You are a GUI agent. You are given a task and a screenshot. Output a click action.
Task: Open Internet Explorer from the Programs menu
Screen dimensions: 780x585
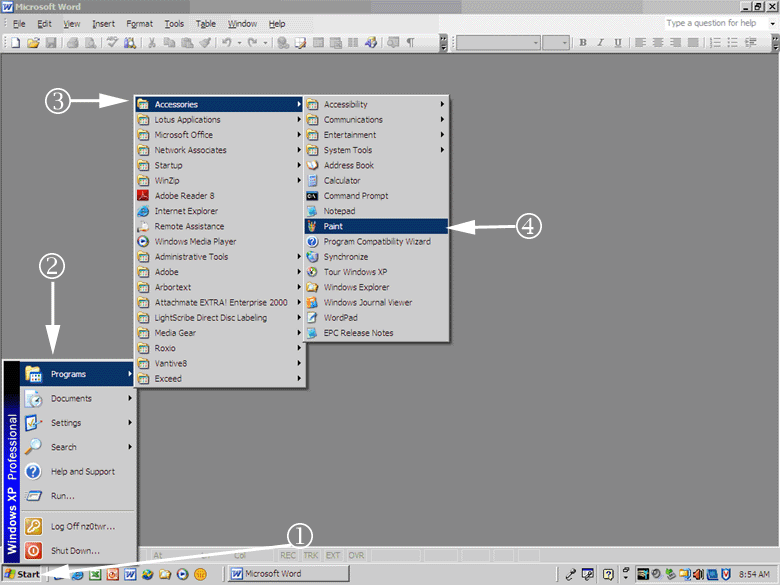point(185,211)
